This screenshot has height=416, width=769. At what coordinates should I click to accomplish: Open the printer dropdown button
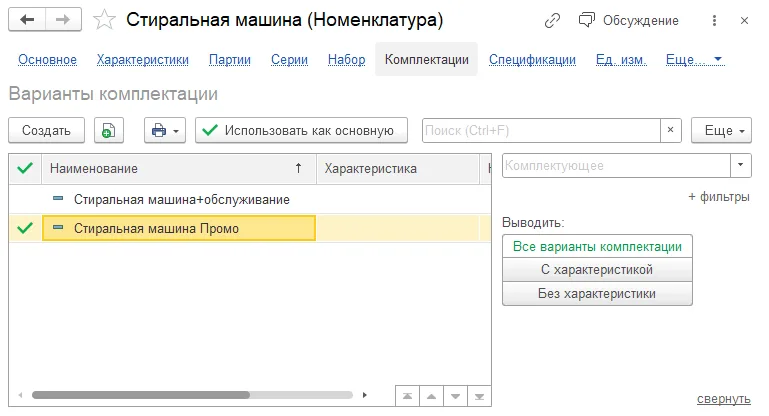click(x=165, y=130)
